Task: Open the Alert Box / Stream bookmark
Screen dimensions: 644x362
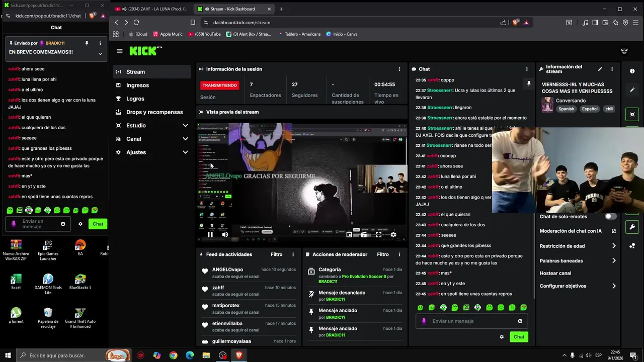Action: point(249,34)
